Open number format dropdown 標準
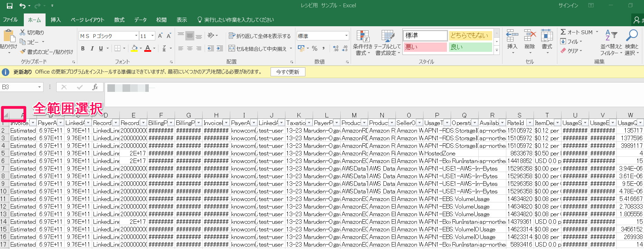Viewport: 644px width, 249px height. (x=346, y=36)
